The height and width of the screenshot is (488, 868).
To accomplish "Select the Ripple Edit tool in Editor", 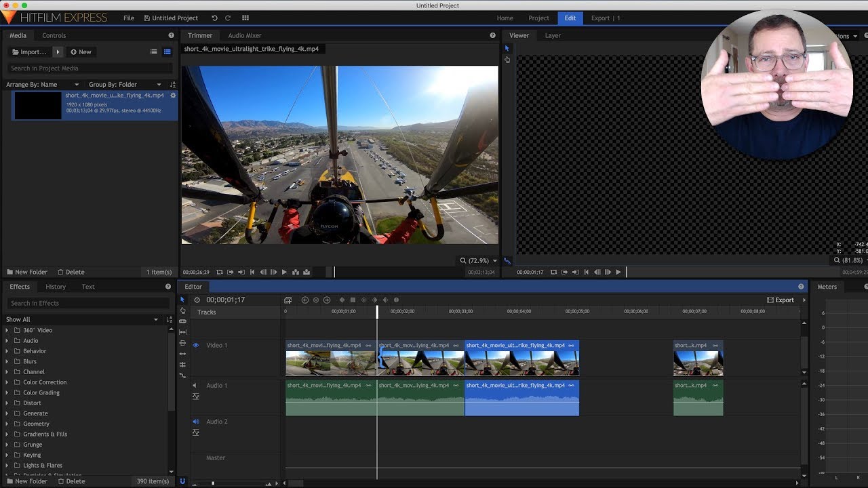I will click(x=182, y=354).
